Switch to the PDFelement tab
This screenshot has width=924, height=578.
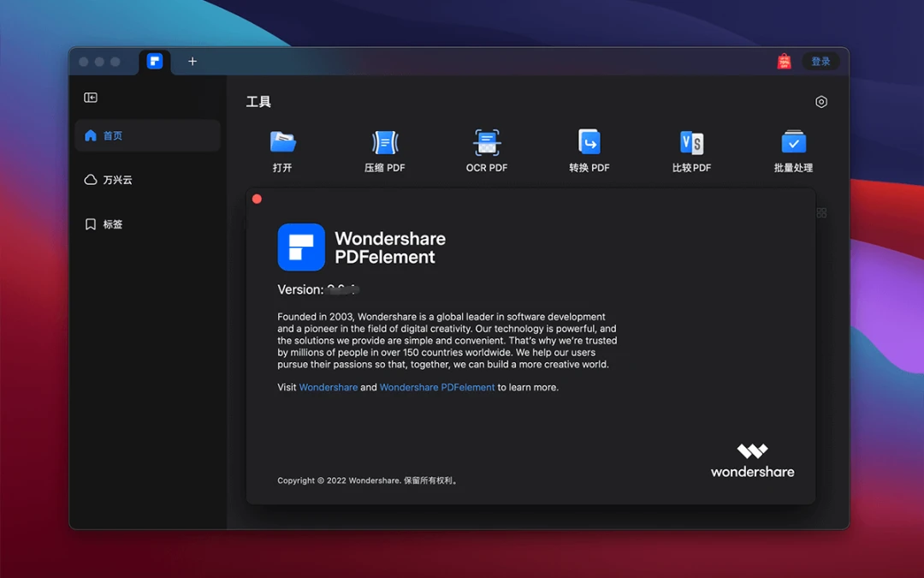(154, 61)
